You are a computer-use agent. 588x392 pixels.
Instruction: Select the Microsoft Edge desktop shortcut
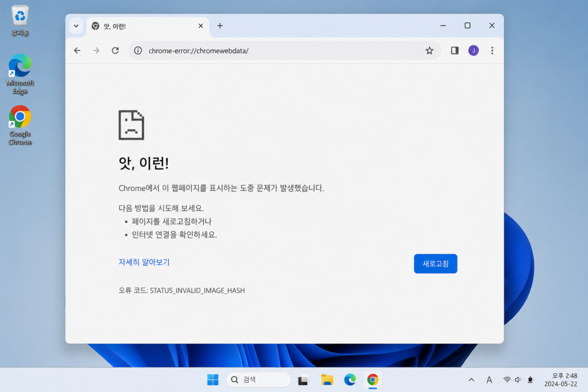[20, 74]
